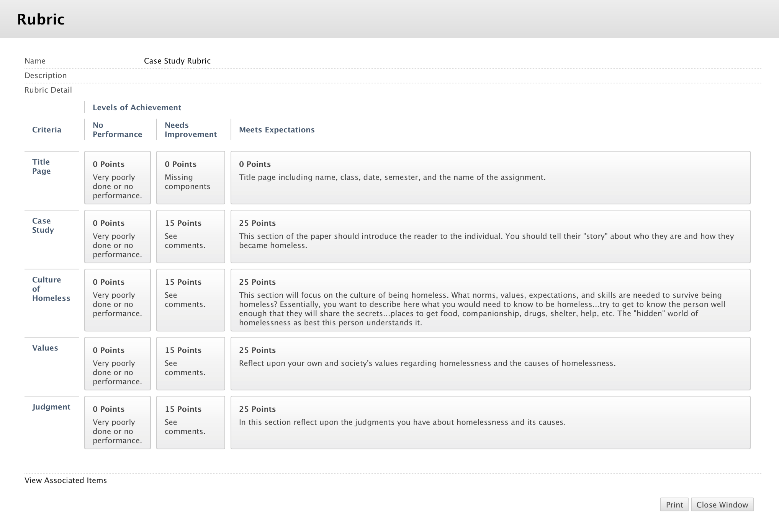Select Judgment 25 Points cell
Image resolution: width=779 pixels, height=532 pixels.
(490, 423)
